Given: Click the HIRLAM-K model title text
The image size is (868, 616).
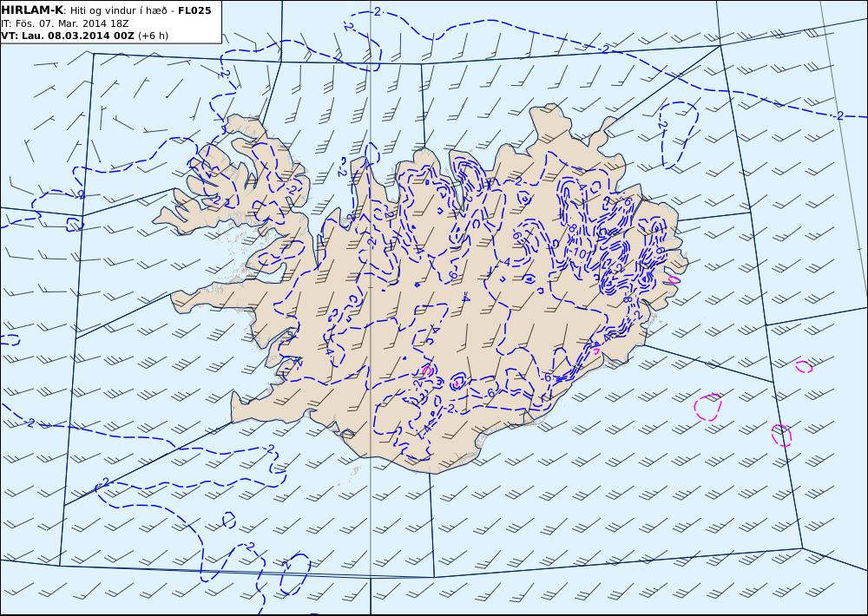Looking at the screenshot, I should pyautogui.click(x=32, y=10).
